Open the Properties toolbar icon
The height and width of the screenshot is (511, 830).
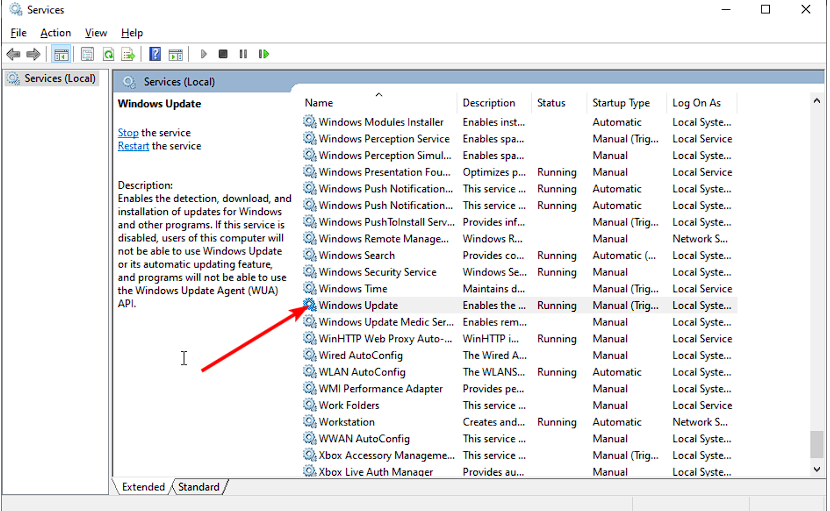tap(87, 54)
